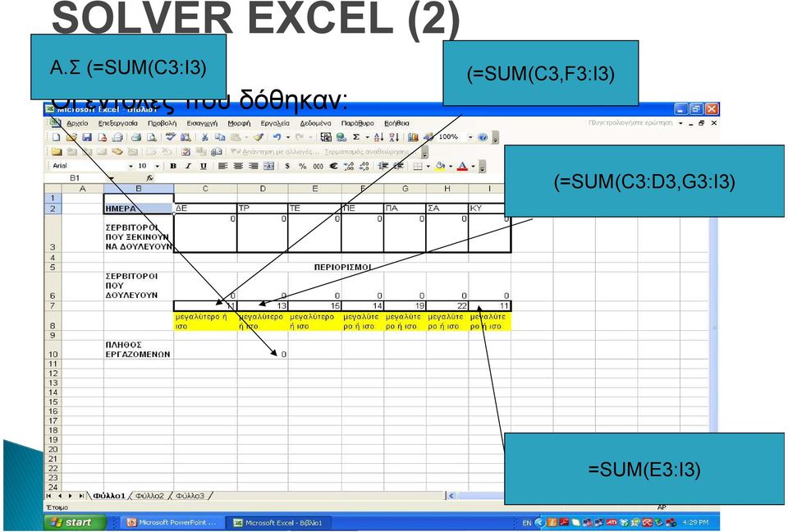Toggle Bold formatting
Screen dimensions: 788x532
(173, 166)
